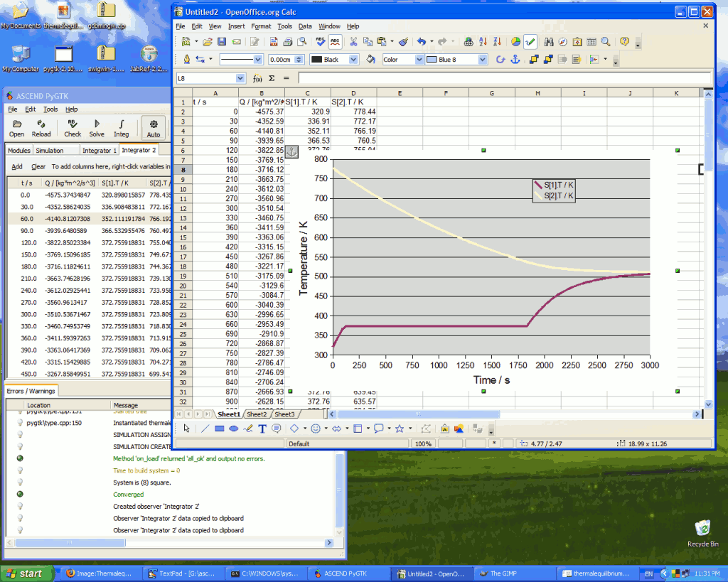Click the Solve button in ASCEND toolbar
The width and height of the screenshot is (728, 582).
[97, 128]
